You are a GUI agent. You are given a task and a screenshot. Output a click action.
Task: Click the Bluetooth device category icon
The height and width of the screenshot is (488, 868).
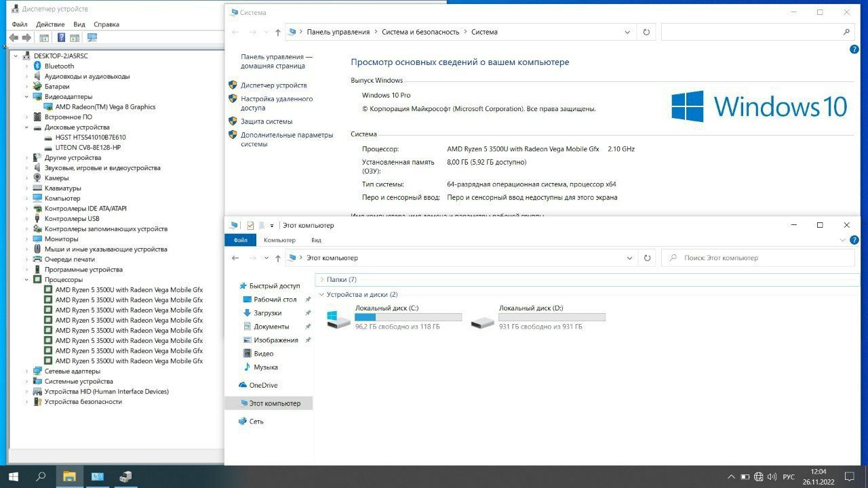pos(37,66)
